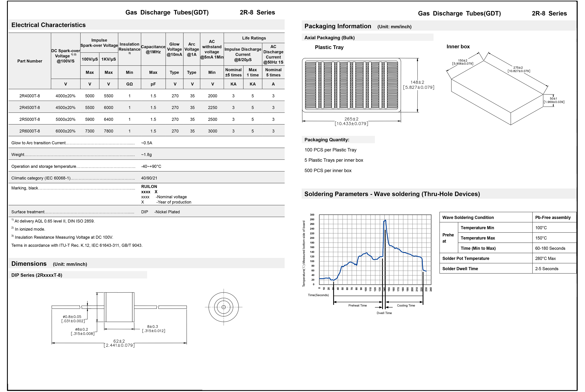Click the Soldering Parameters section heading
This screenshot has width=585, height=392.
[392, 194]
